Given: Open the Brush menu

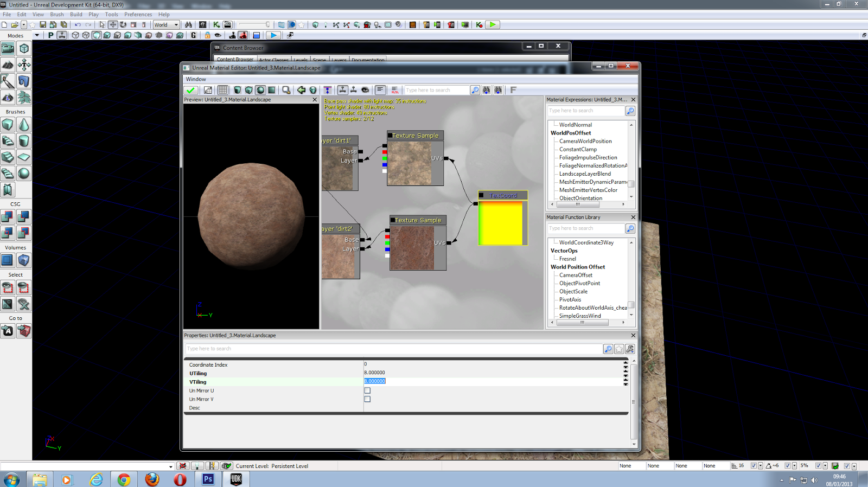Looking at the screenshot, I should tap(57, 15).
